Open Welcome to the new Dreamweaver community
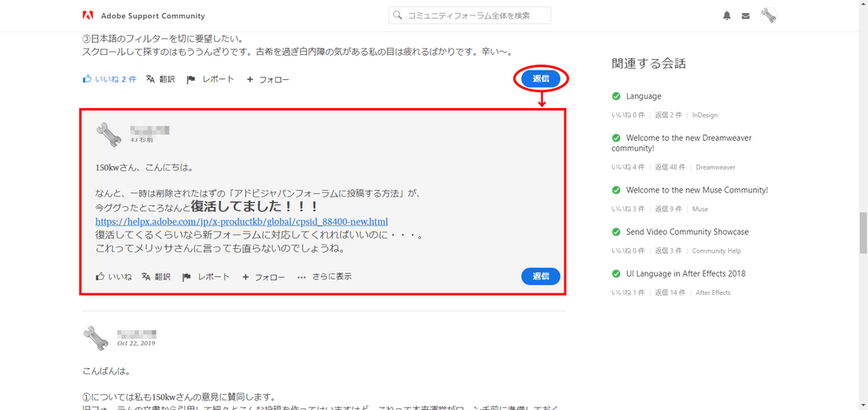 682,143
